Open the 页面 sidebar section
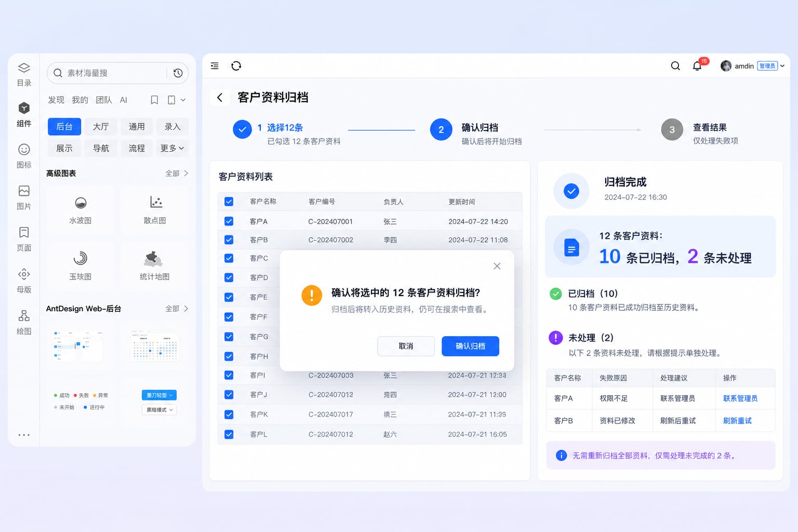This screenshot has height=532, width=798. [x=24, y=240]
